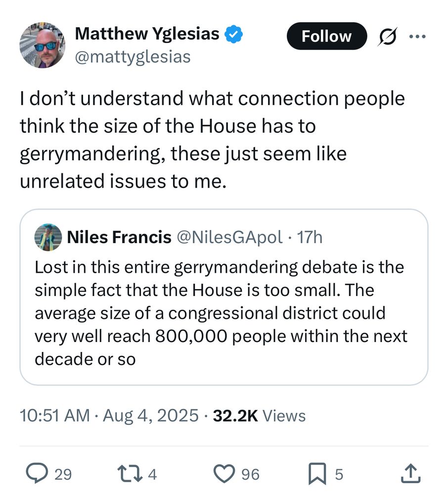This screenshot has width=448, height=495.
Task: Click the Grok slashed-circle icon
Action: pyautogui.click(x=386, y=37)
